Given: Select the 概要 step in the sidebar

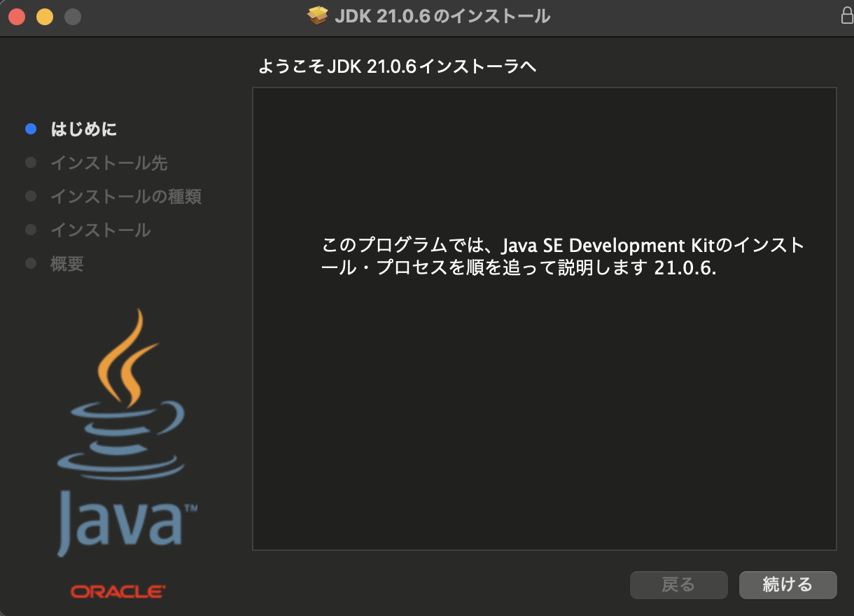Looking at the screenshot, I should coord(66,264).
